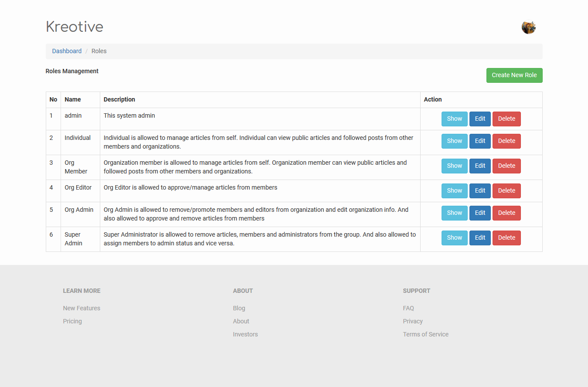
Task: Click the user avatar profile picture
Action: 528,27
